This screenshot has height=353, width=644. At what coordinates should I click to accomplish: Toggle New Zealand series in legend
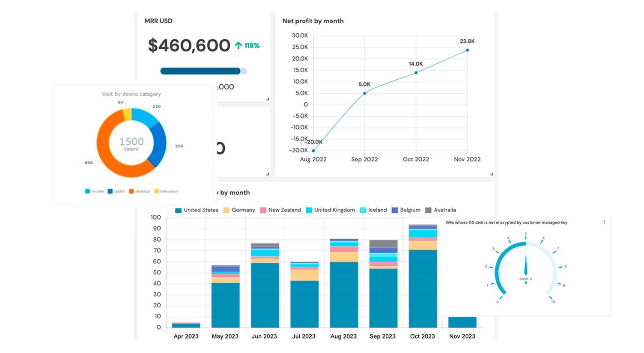point(280,210)
